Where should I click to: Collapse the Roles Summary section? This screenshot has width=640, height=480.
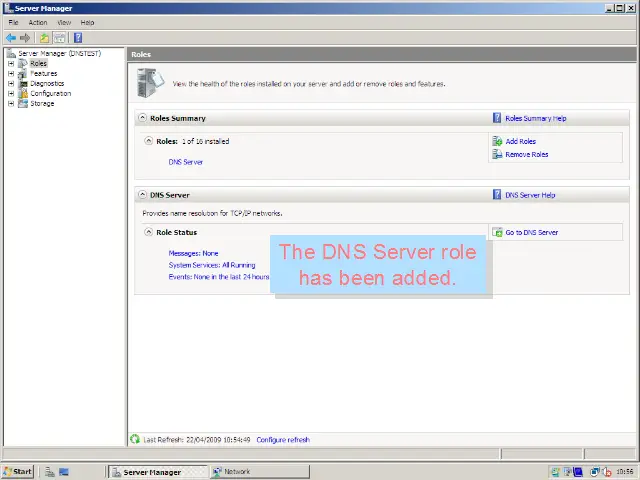coord(142,118)
